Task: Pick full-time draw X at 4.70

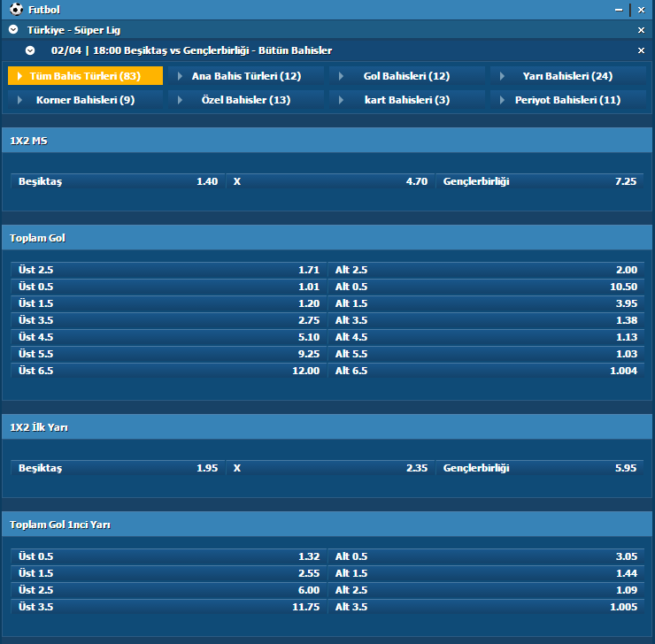Action: 330,181
